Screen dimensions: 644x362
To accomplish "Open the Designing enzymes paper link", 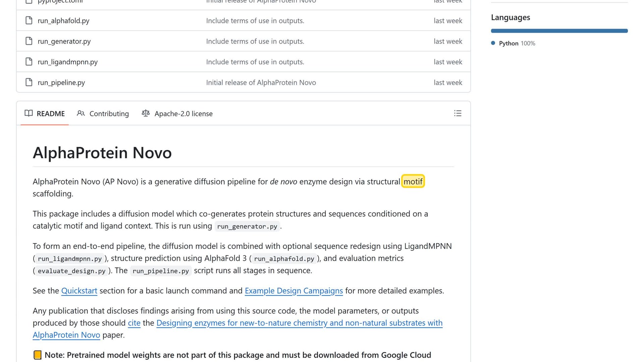I will pyautogui.click(x=300, y=323).
